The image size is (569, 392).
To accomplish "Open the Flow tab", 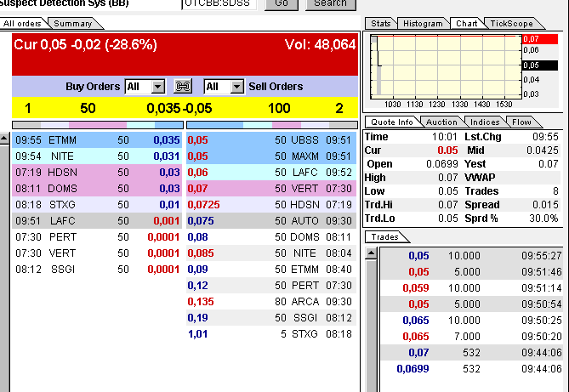I will coord(521,122).
